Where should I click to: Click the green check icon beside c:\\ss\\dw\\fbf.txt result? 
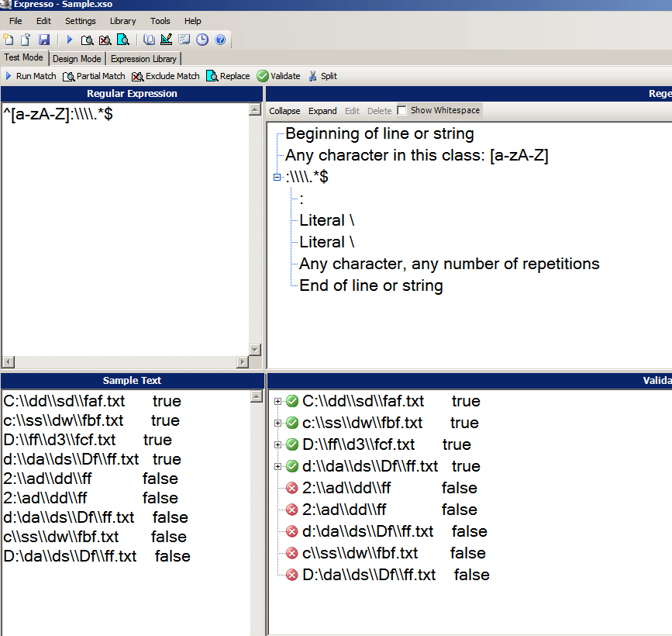(x=292, y=423)
